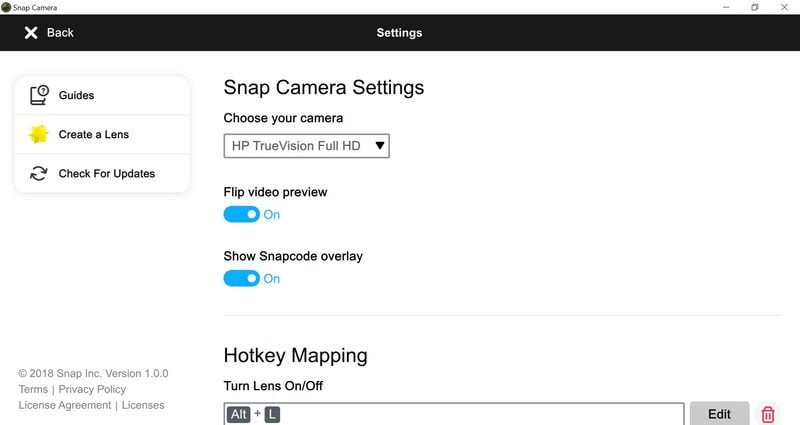Select the yellow Create a Lens icon
Image resolution: width=800 pixels, height=425 pixels.
pyautogui.click(x=38, y=134)
